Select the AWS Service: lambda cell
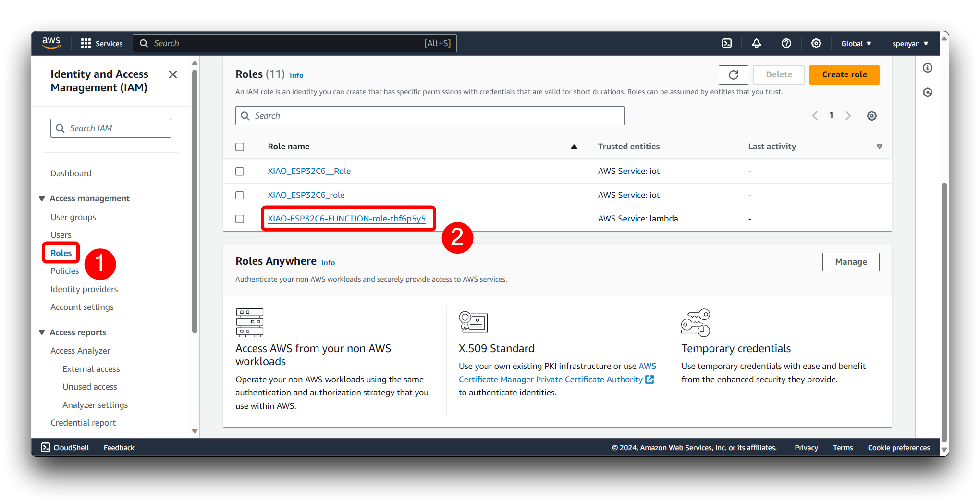 (638, 219)
